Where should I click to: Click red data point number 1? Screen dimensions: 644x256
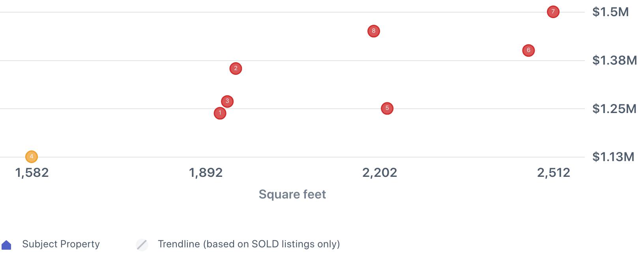(220, 113)
